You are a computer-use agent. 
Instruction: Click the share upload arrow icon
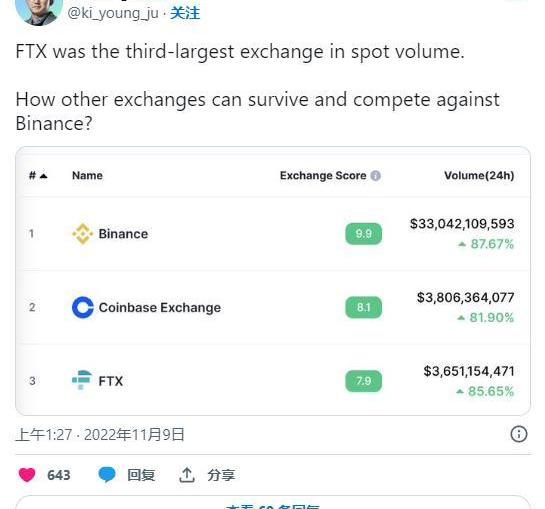point(187,475)
